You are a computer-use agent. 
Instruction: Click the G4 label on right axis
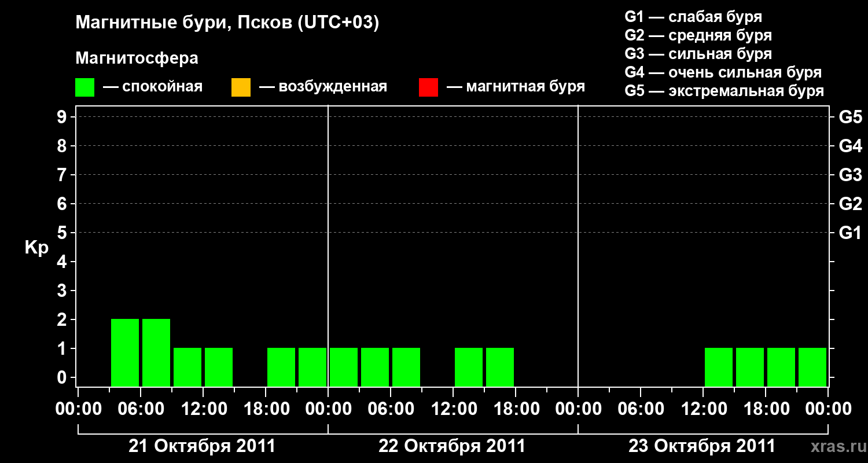851,146
